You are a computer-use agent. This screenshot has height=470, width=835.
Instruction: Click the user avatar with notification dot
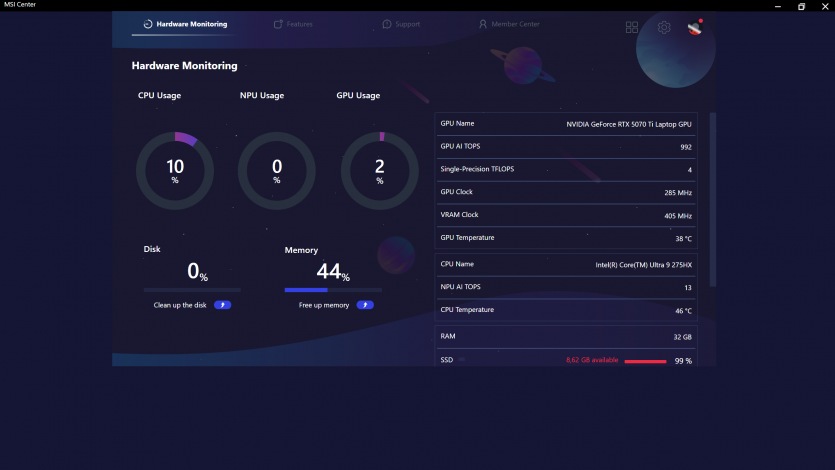pos(695,27)
